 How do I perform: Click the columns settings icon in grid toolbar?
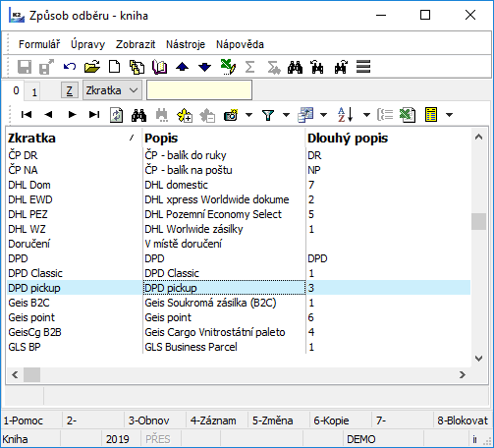coord(305,115)
